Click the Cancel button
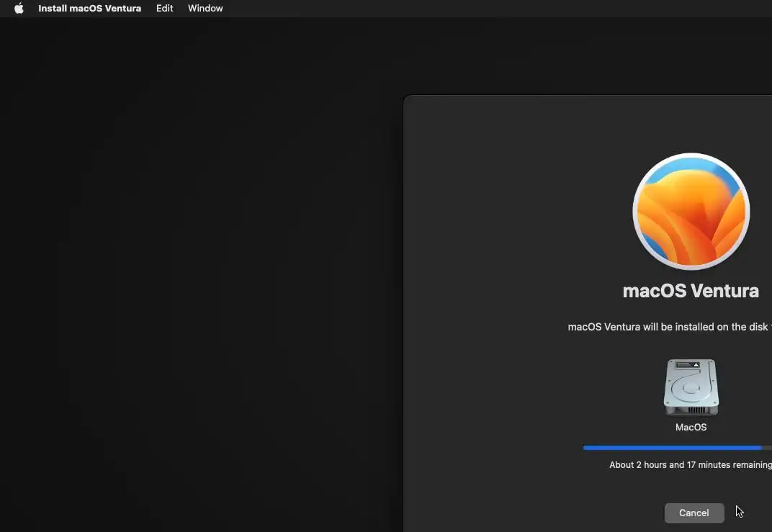This screenshot has height=532, width=772. (x=694, y=513)
